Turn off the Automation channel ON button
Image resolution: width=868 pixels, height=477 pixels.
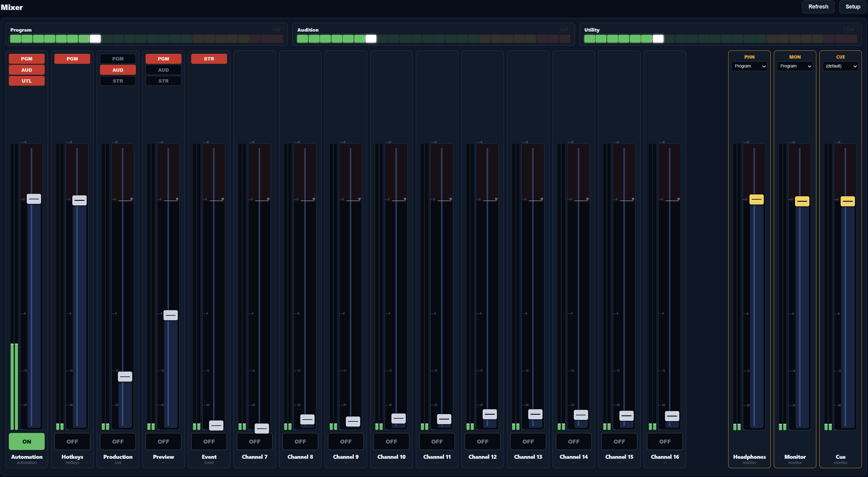click(x=27, y=441)
